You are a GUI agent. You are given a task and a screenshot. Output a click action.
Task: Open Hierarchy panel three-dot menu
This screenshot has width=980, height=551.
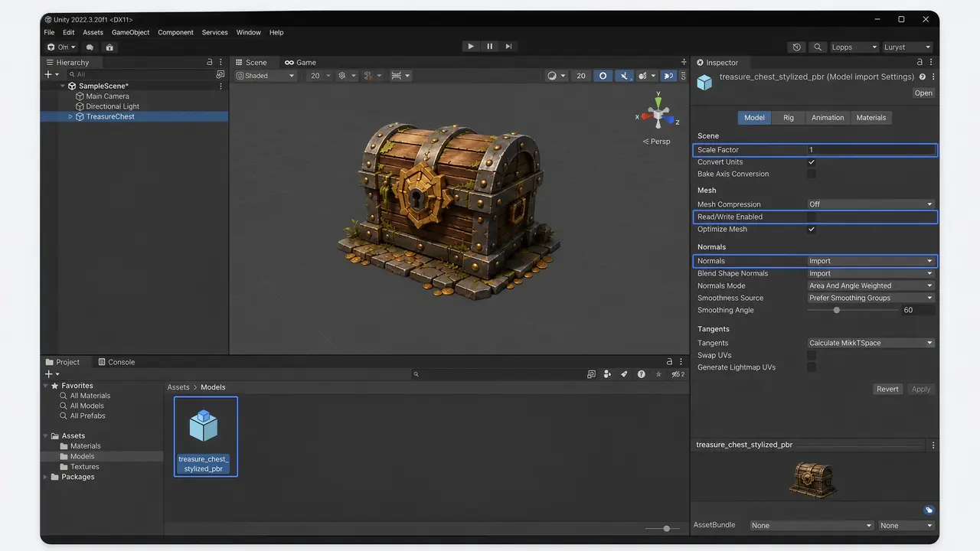221,63
